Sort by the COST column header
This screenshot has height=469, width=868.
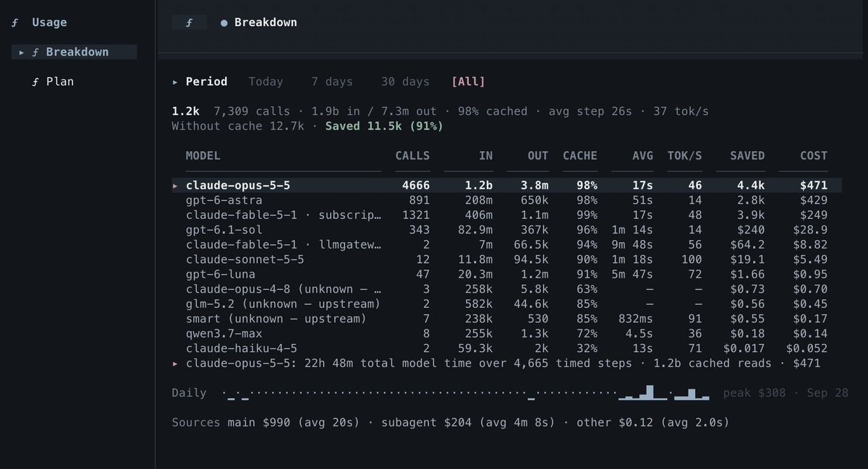tap(814, 155)
